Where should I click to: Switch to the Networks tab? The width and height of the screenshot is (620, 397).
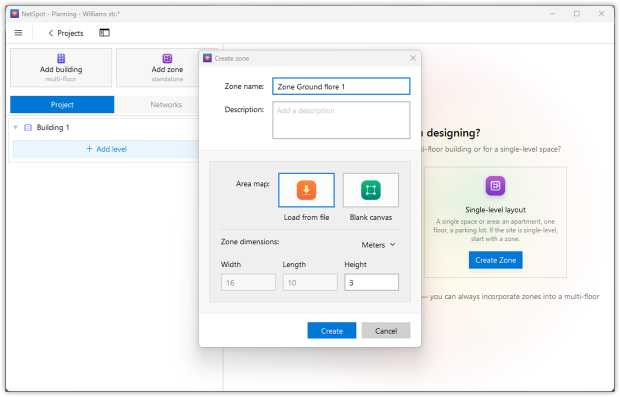(166, 104)
